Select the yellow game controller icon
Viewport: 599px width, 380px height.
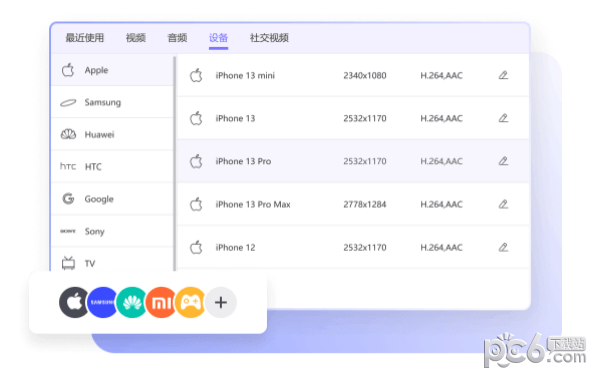click(190, 302)
